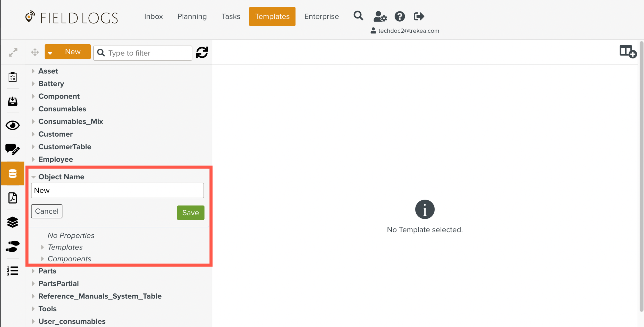Viewport: 644px width, 327px height.
Task: Open the checklist clipboard sidebar icon
Action: [x=13, y=77]
